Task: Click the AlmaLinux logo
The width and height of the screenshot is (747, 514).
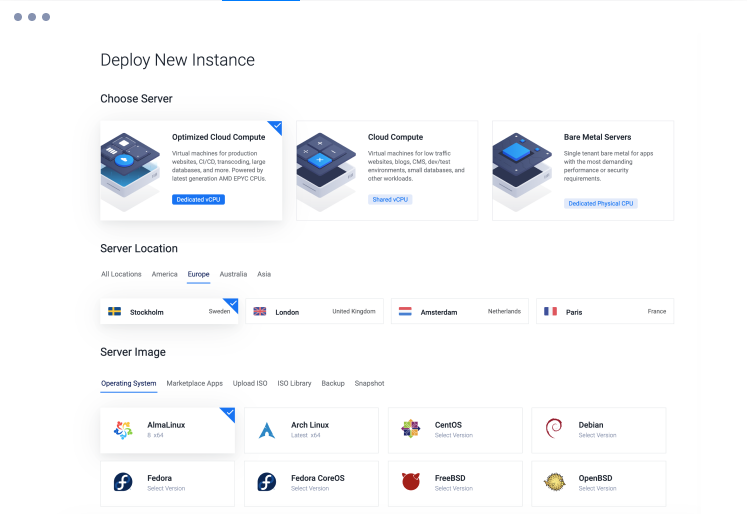Action: click(x=123, y=430)
